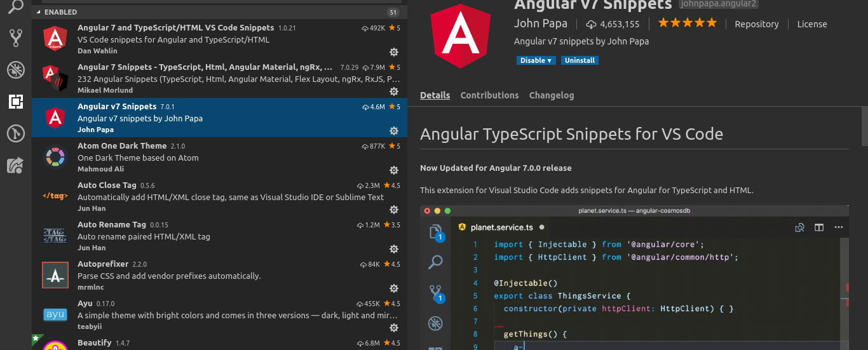The image size is (868, 350).
Task: Click the enabled extensions count badge 51
Action: point(393,12)
